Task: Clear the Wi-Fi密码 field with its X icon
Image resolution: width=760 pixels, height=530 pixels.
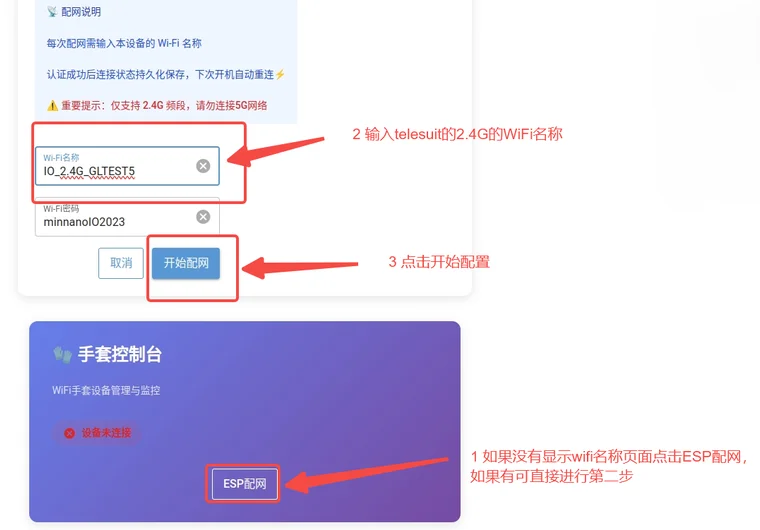Action: click(x=203, y=217)
